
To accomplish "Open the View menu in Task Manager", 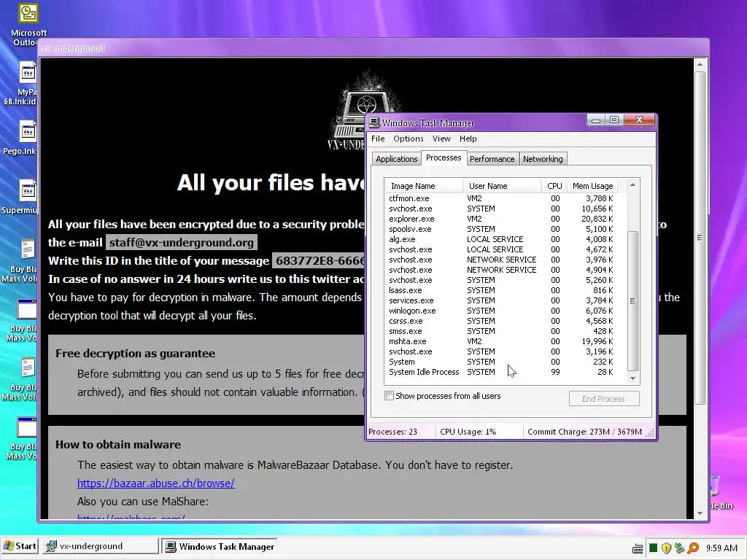I will pyautogui.click(x=441, y=139).
